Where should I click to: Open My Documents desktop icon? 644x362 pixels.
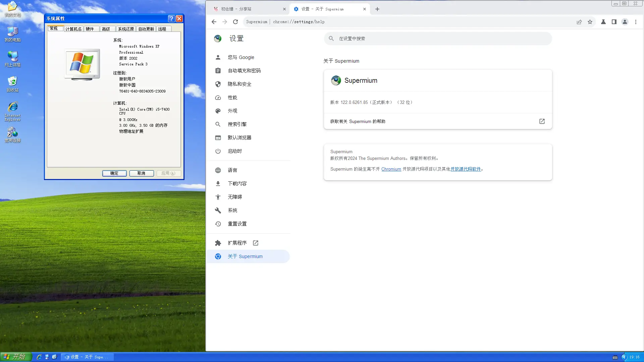[x=12, y=9]
